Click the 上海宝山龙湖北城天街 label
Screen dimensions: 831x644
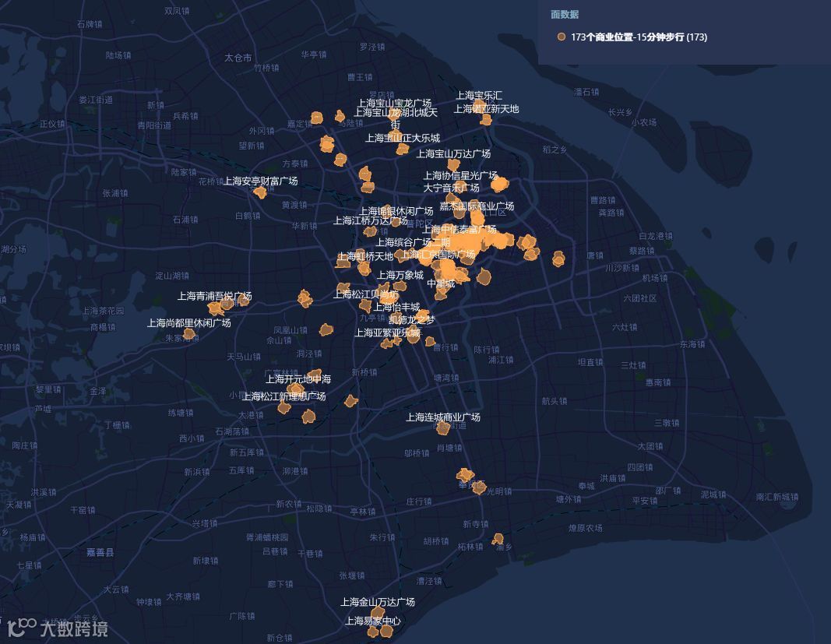396,118
